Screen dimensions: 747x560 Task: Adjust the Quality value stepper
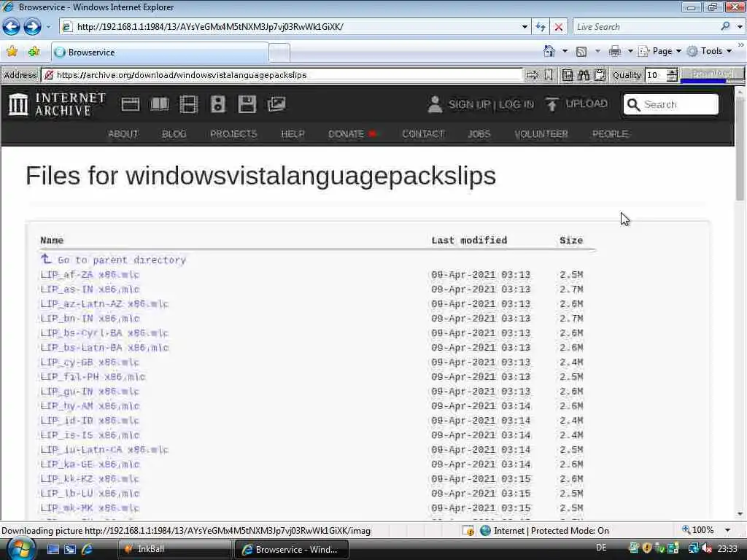672,75
